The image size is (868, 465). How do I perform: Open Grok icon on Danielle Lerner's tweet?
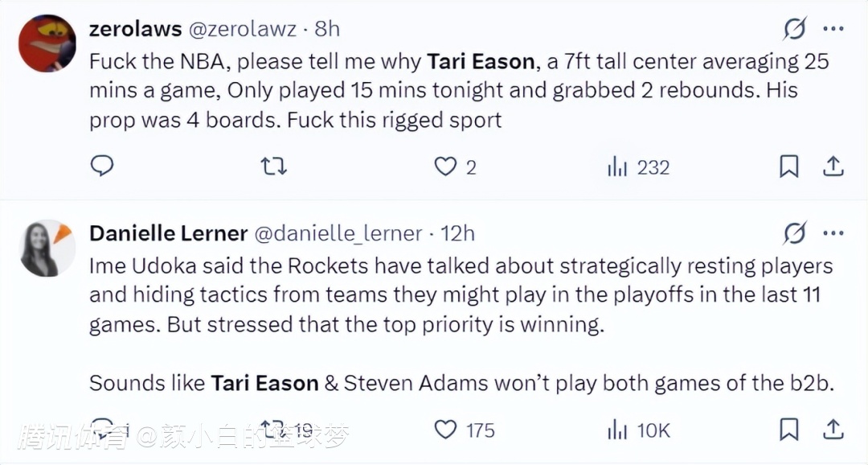pos(794,233)
